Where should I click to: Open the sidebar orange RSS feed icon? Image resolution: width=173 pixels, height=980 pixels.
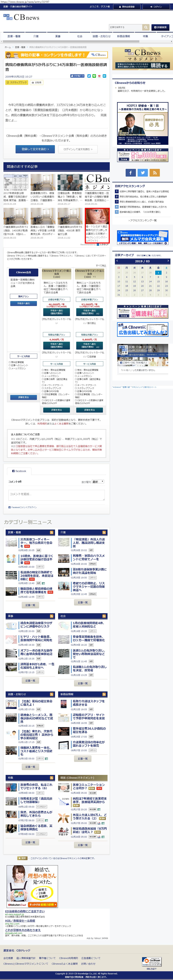coord(155,172)
